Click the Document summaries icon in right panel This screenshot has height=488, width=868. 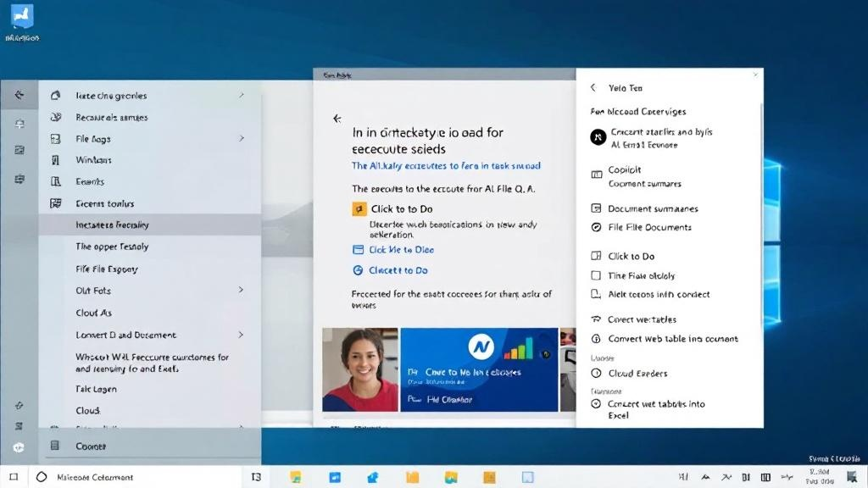click(596, 208)
